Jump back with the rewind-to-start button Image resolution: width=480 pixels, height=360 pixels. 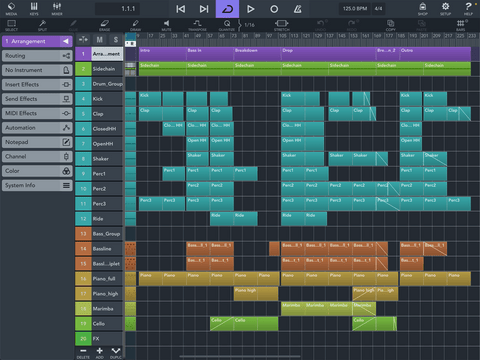(180, 9)
